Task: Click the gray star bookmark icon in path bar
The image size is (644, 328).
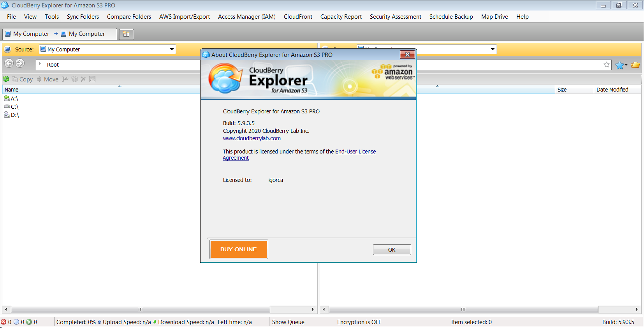Action: tap(606, 65)
